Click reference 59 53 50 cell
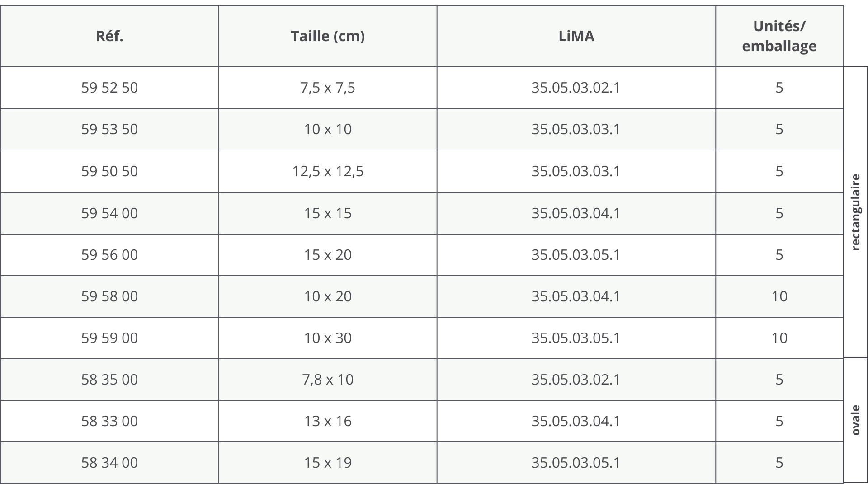This screenshot has height=488, width=868. (109, 129)
